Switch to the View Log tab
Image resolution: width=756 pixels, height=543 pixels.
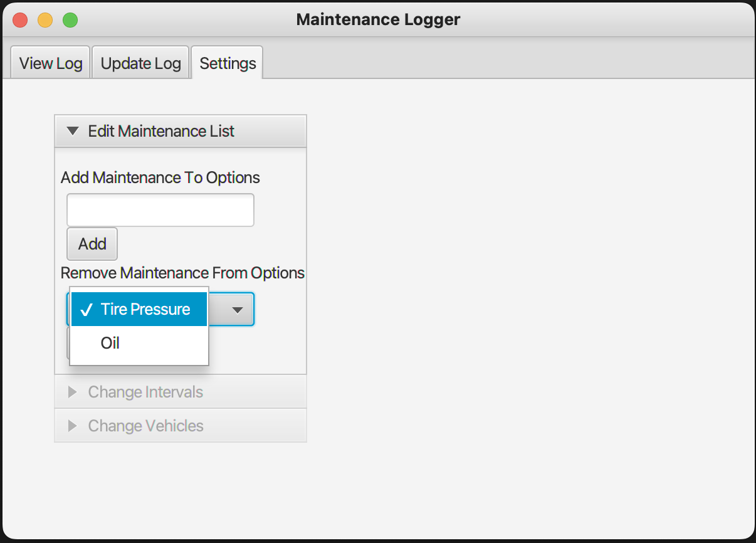50,63
